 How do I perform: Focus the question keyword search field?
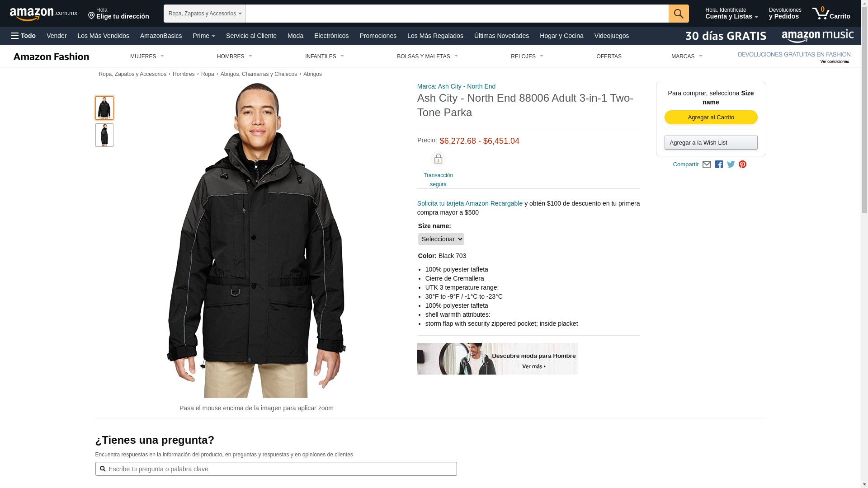[276, 469]
